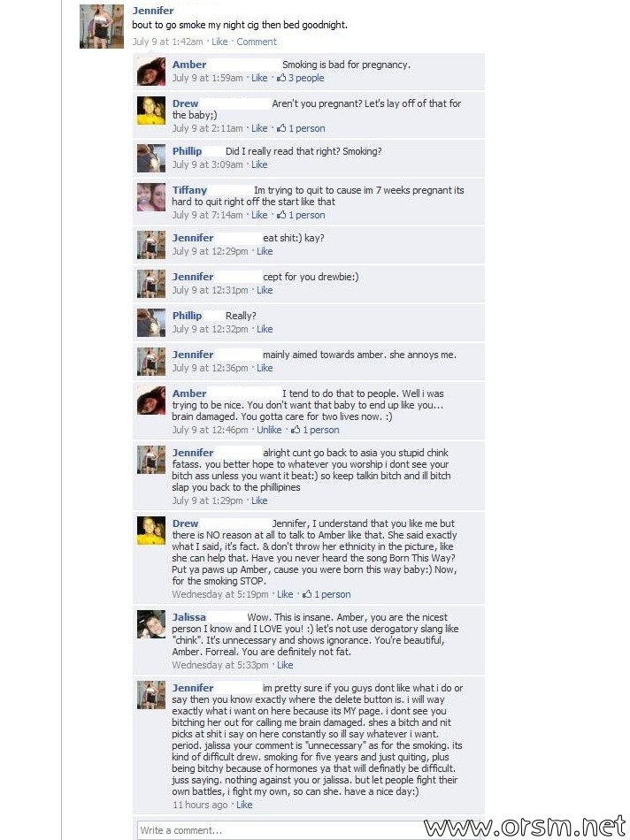Click Comment under Jennifer's status
The image size is (630, 840).
(x=257, y=42)
